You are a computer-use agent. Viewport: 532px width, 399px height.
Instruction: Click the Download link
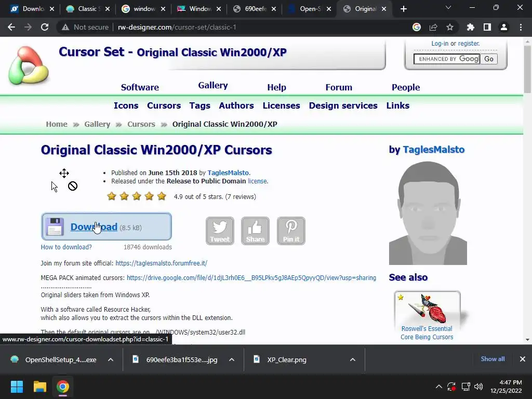[94, 227]
